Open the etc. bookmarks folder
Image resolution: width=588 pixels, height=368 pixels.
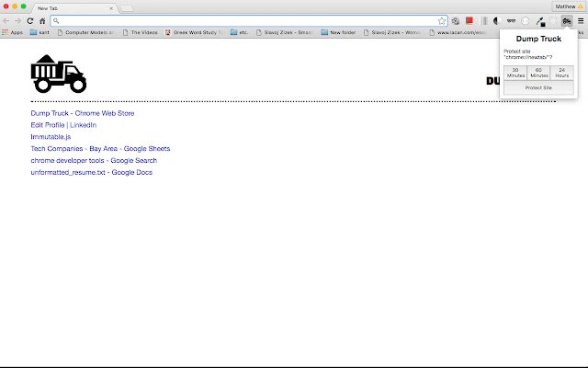coord(239,33)
